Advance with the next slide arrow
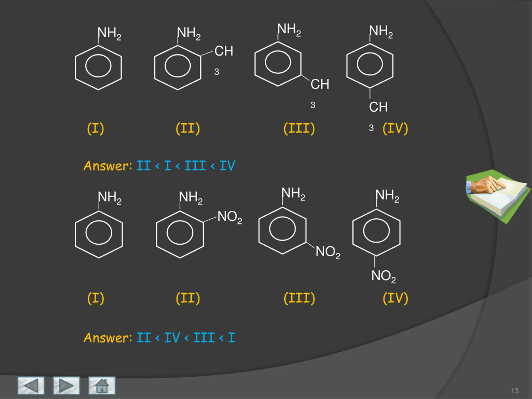The image size is (532, 399). tap(66, 385)
